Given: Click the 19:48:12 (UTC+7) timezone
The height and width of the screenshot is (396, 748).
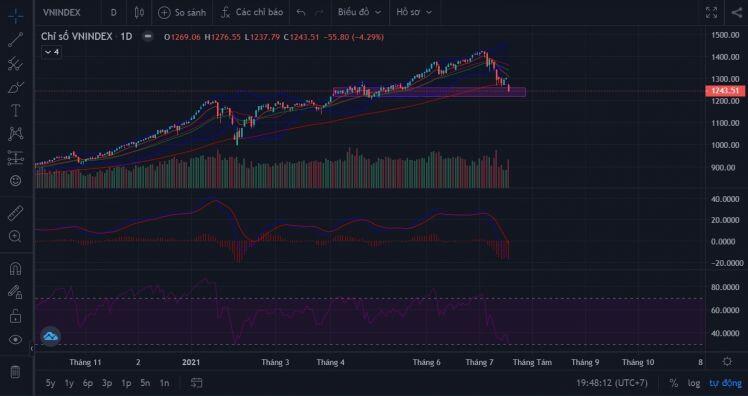Looking at the screenshot, I should 612,383.
